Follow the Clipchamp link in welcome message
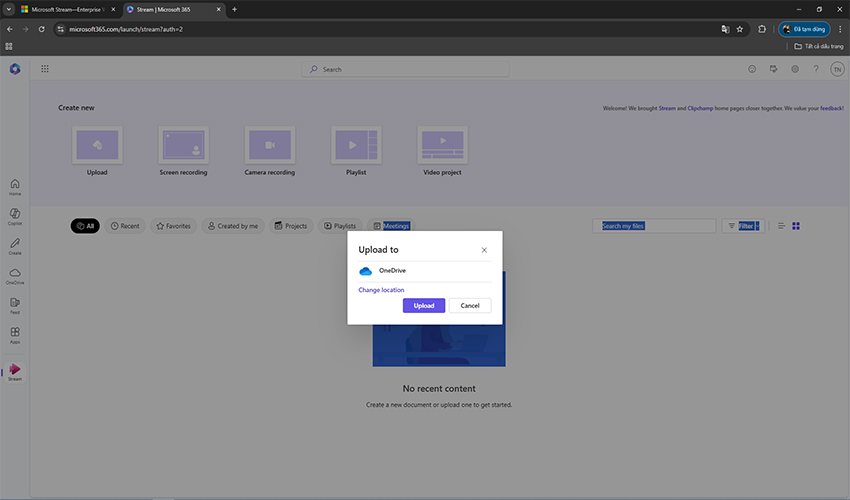850x500 pixels. (x=700, y=108)
